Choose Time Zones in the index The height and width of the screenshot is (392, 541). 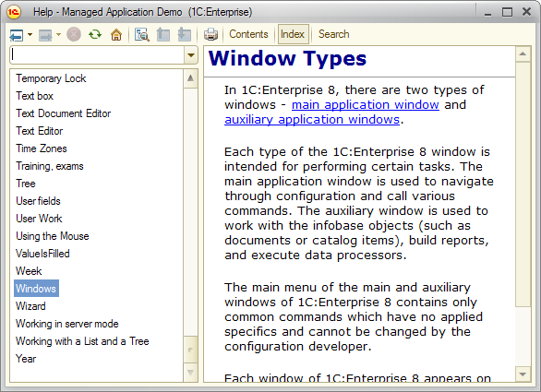(x=42, y=148)
